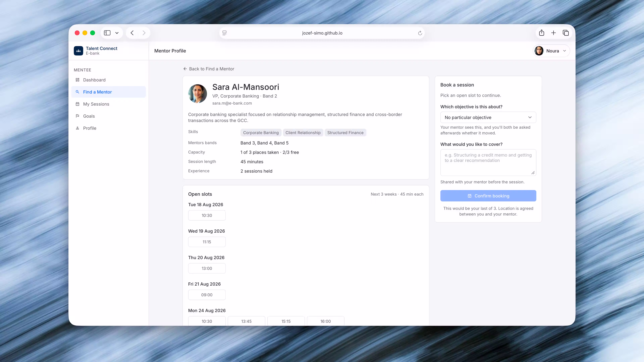This screenshot has width=644, height=362.
Task: Click Noura's avatar picture
Action: tap(539, 51)
